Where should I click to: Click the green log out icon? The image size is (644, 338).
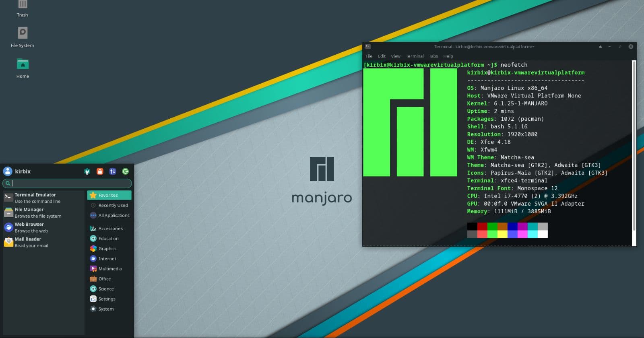pos(126,171)
